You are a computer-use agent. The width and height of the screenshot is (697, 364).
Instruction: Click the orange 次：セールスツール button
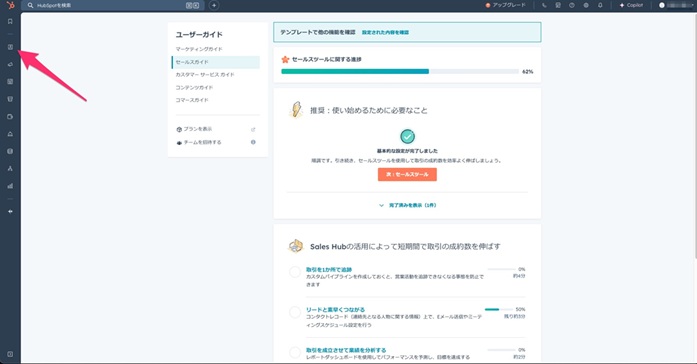[x=407, y=174]
